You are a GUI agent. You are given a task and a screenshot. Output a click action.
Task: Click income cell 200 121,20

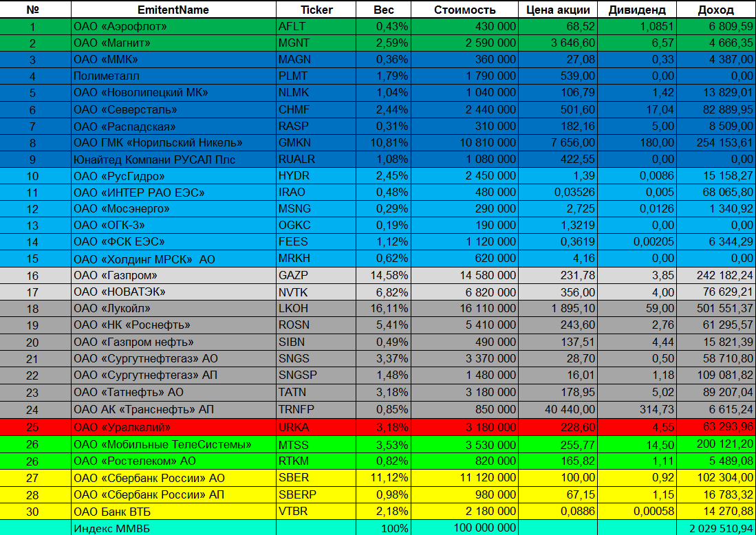pos(716,444)
